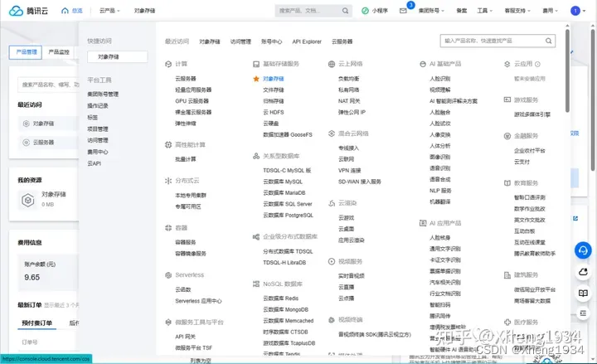Expand the 集团账号 dropdown
The width and height of the screenshot is (597, 364).
click(431, 11)
